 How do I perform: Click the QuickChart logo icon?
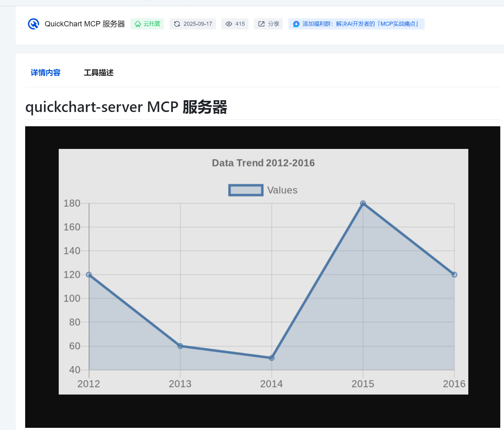(34, 24)
